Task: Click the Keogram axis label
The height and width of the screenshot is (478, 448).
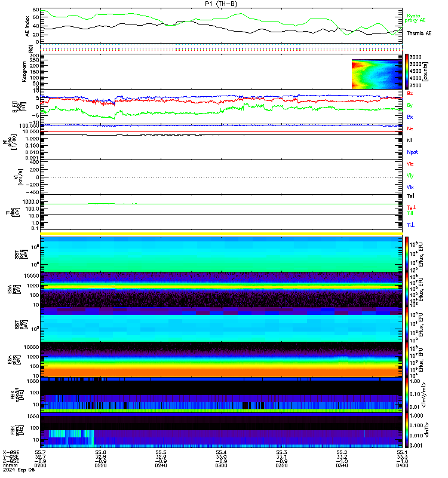Action: (x=24, y=72)
